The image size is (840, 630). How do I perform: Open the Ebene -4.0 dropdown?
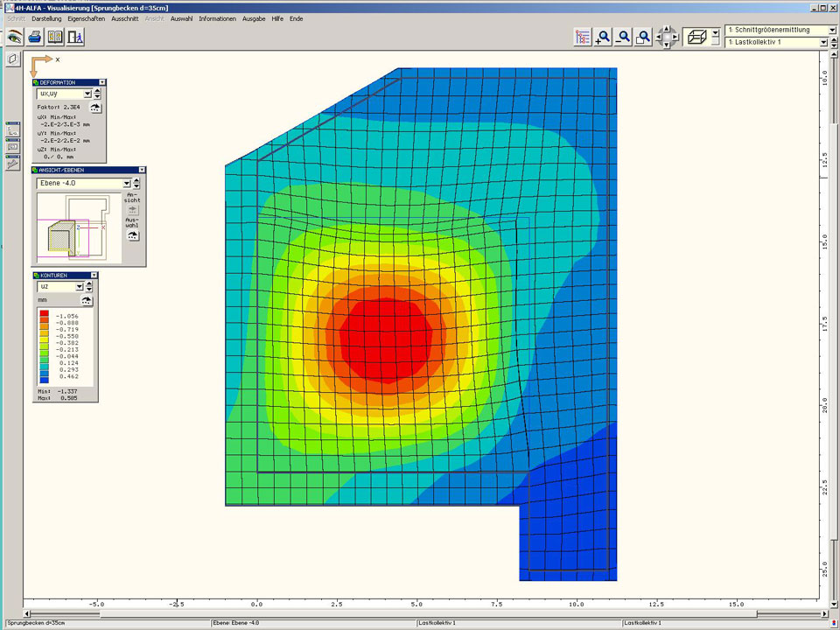[127, 184]
